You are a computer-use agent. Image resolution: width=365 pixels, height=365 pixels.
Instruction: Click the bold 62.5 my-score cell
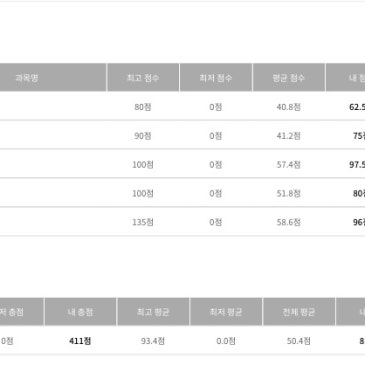[357, 107]
